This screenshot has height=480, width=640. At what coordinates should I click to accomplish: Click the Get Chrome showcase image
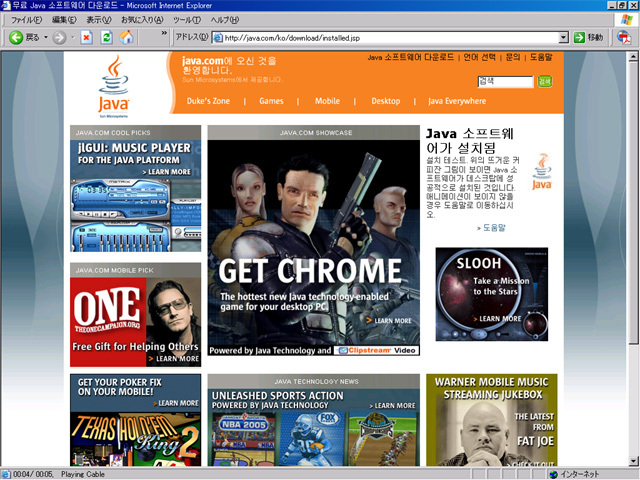coord(313,242)
